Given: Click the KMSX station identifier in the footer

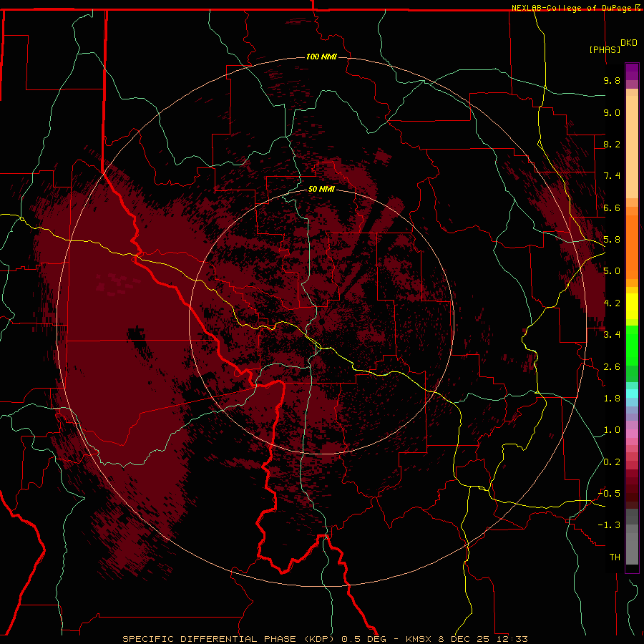Looking at the screenshot, I should pos(420,639).
